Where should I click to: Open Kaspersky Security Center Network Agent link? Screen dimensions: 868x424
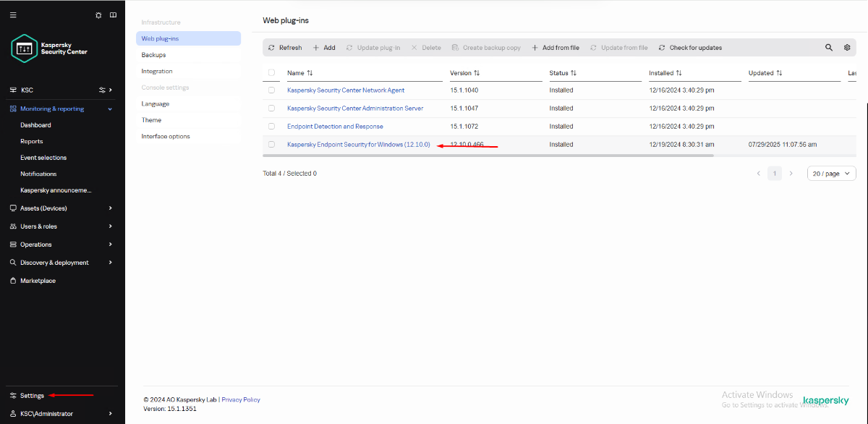346,90
